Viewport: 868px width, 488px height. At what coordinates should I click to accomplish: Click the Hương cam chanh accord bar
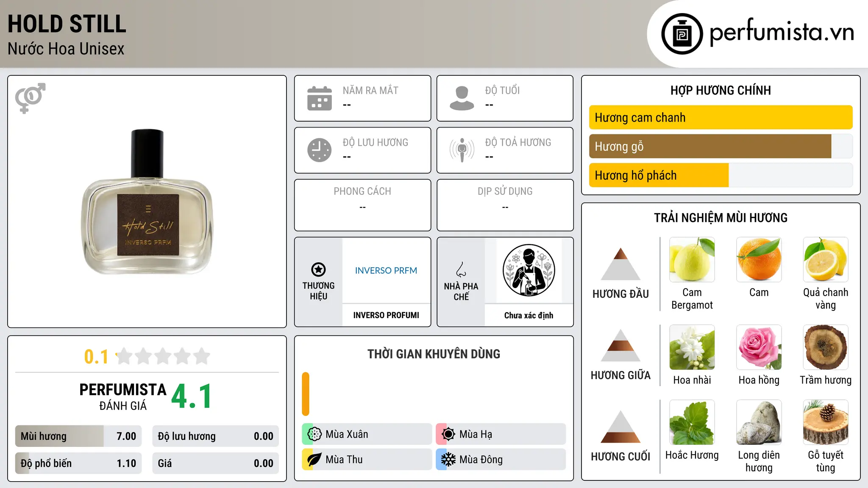pyautogui.click(x=721, y=117)
